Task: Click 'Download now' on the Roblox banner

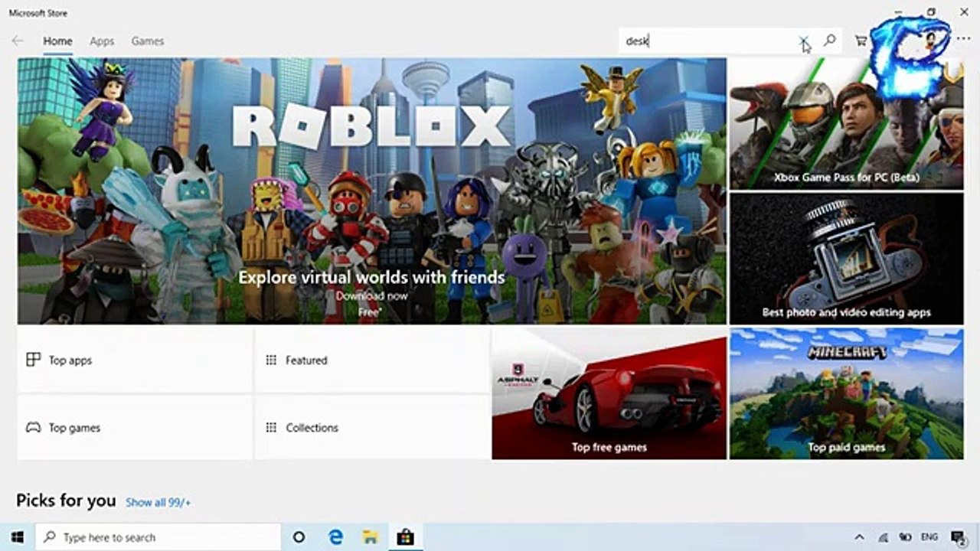Action: (x=371, y=296)
